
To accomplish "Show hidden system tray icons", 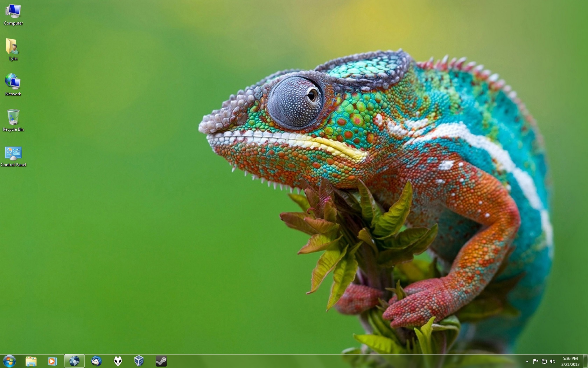I will [527, 361].
